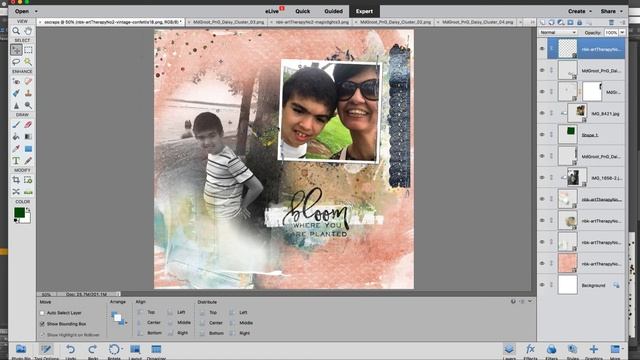Select the Pencil tool
Image resolution: width=640 pixels, height=360 pixels.
(28, 160)
